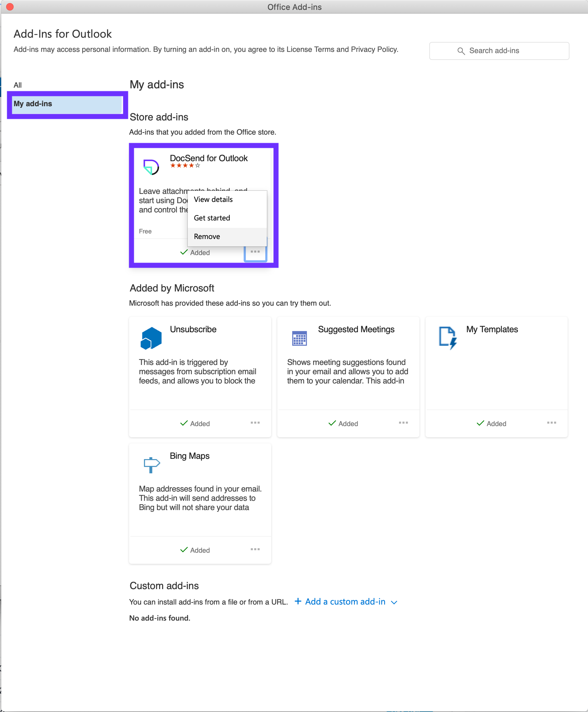Click the My Templates title
The image size is (588, 712).
tap(492, 329)
